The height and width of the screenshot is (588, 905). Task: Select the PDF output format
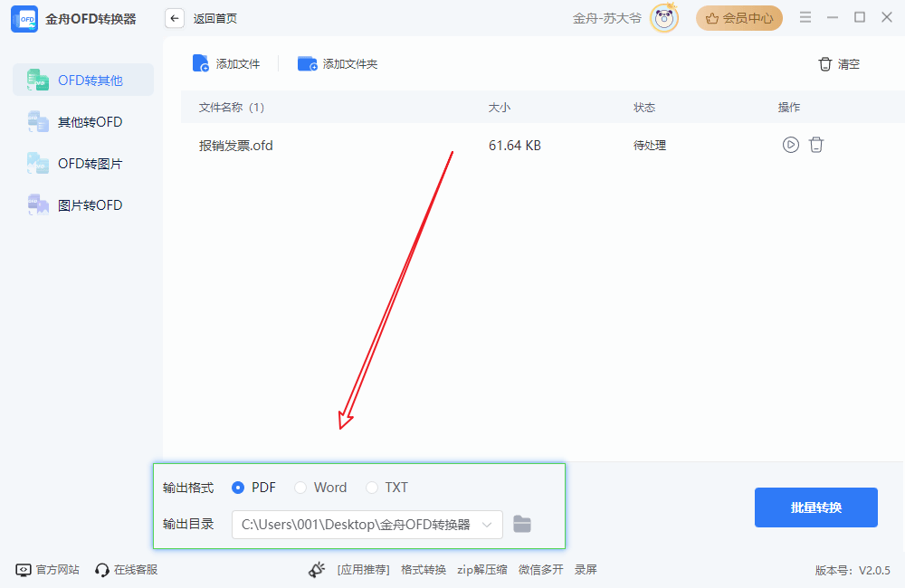click(237, 487)
